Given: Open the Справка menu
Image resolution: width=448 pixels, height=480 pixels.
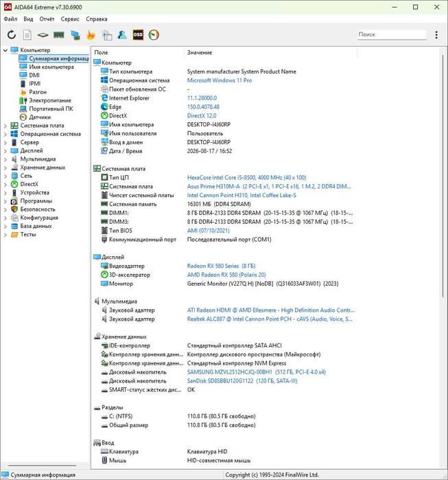Looking at the screenshot, I should click(97, 19).
